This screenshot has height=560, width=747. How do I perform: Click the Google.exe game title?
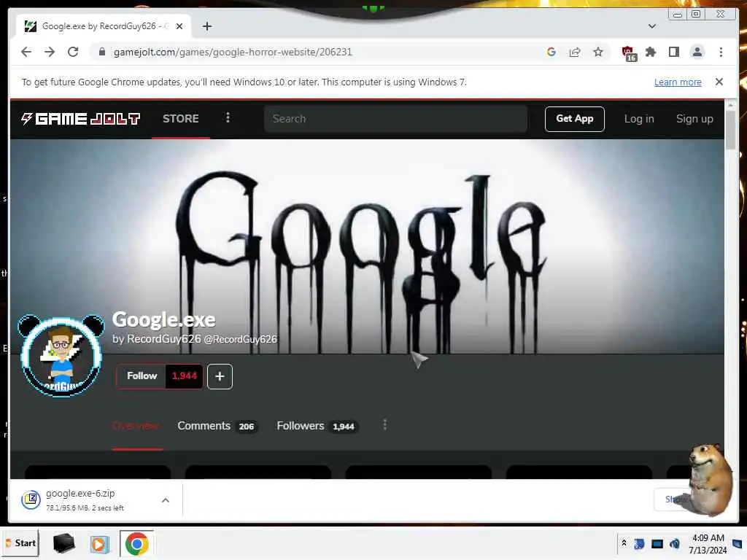[x=164, y=319]
